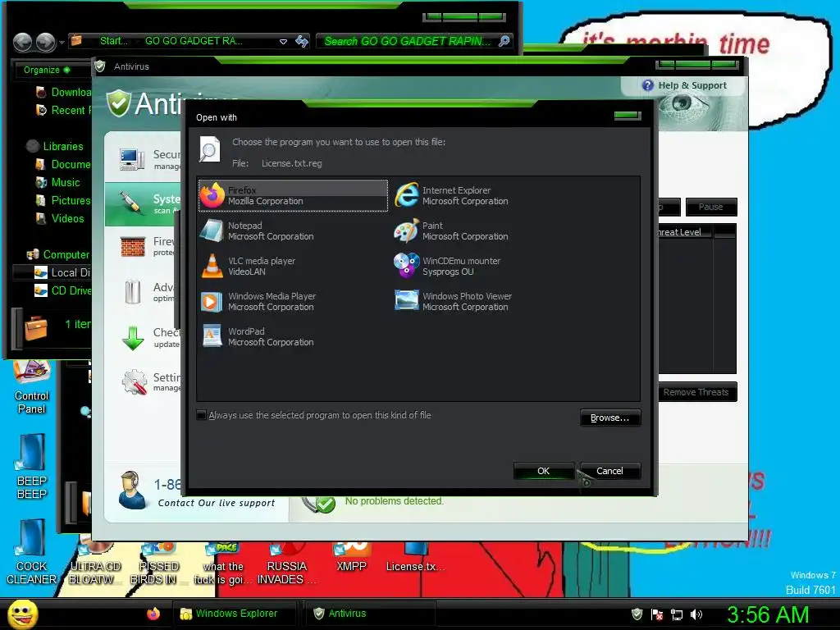Click Control Panel desktop icon
Screen dimensions: 840x630
click(32, 388)
